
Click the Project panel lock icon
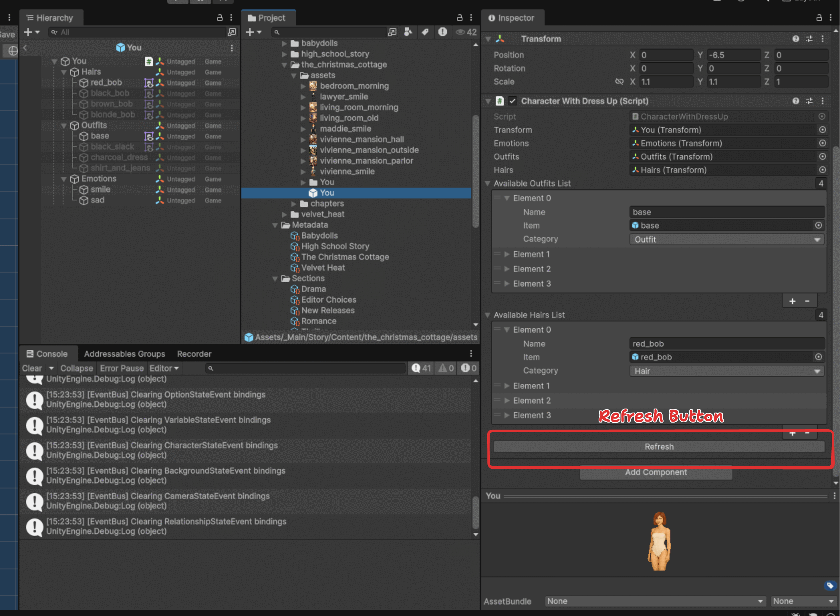459,17
